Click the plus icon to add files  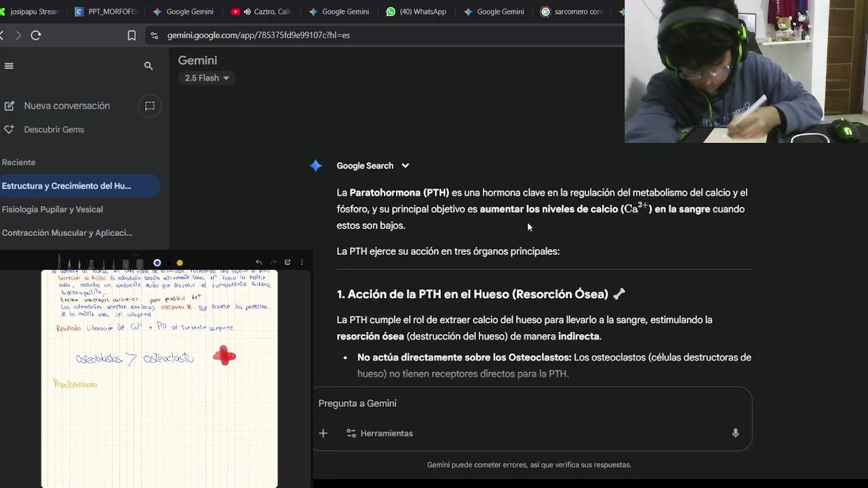click(x=323, y=433)
